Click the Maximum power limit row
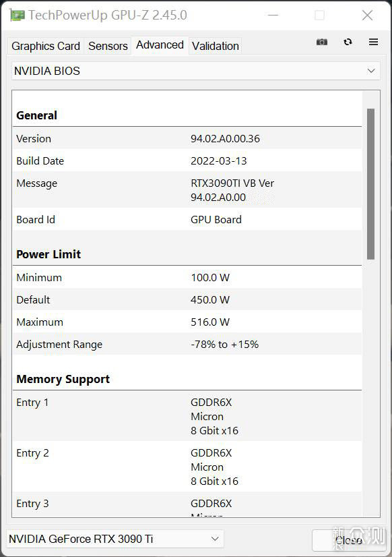Screen dimensions: 392x557 point(187,322)
